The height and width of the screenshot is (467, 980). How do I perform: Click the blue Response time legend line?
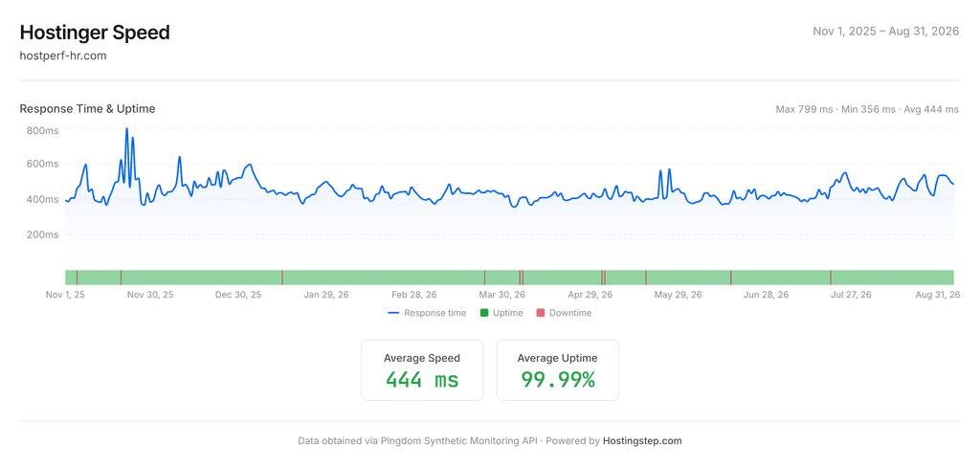(393, 313)
